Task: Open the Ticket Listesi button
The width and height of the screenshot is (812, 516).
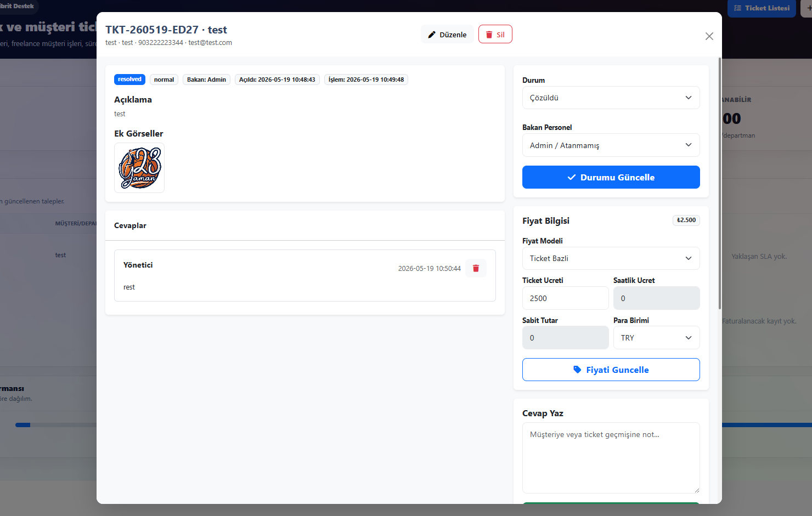Action: (762, 8)
